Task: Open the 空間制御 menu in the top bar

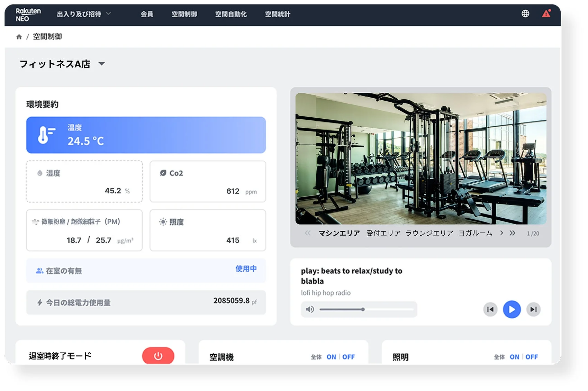Action: click(184, 14)
